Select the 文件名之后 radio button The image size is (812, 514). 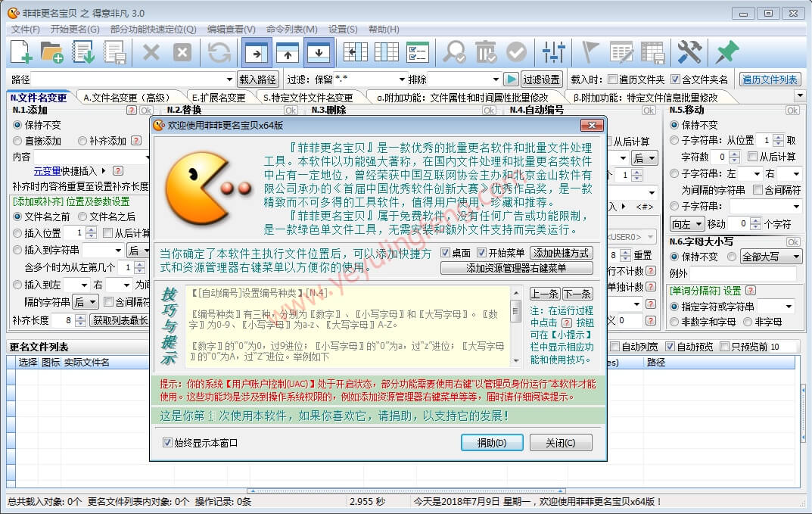tap(82, 217)
